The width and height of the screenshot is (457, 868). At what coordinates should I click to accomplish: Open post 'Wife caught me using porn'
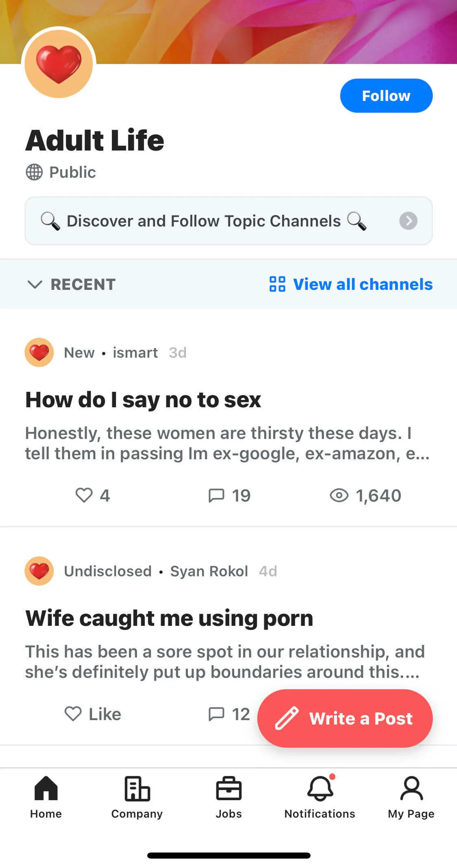pos(169,618)
